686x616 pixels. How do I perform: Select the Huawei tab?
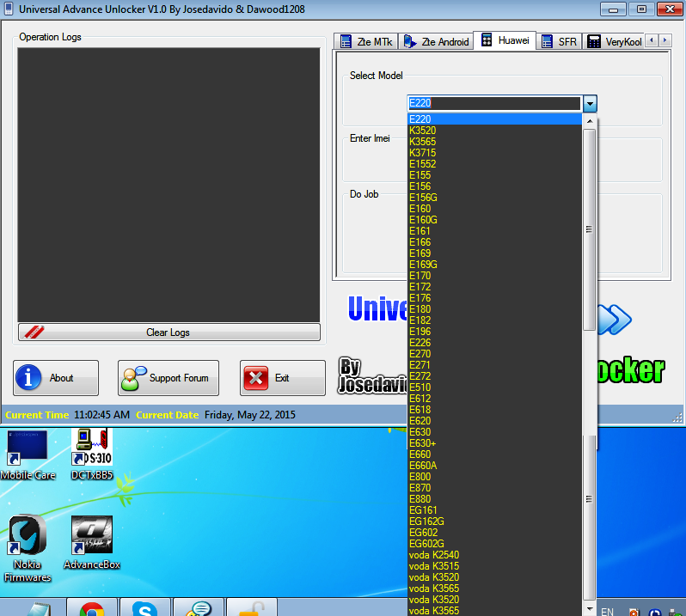(505, 40)
